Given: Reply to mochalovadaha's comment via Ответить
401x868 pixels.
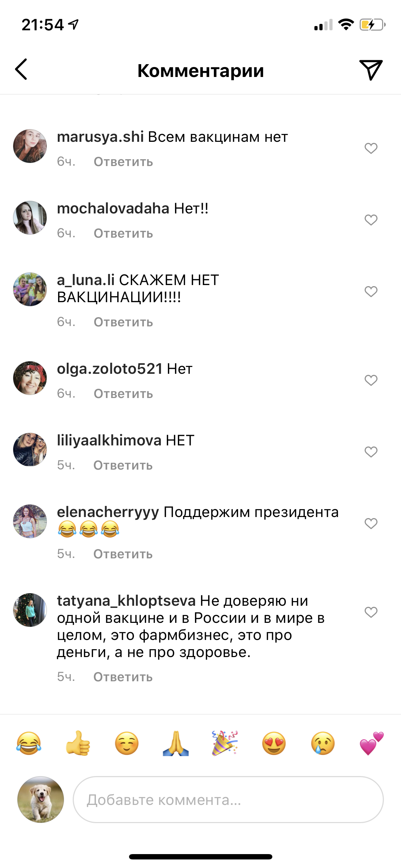Looking at the screenshot, I should 123,233.
